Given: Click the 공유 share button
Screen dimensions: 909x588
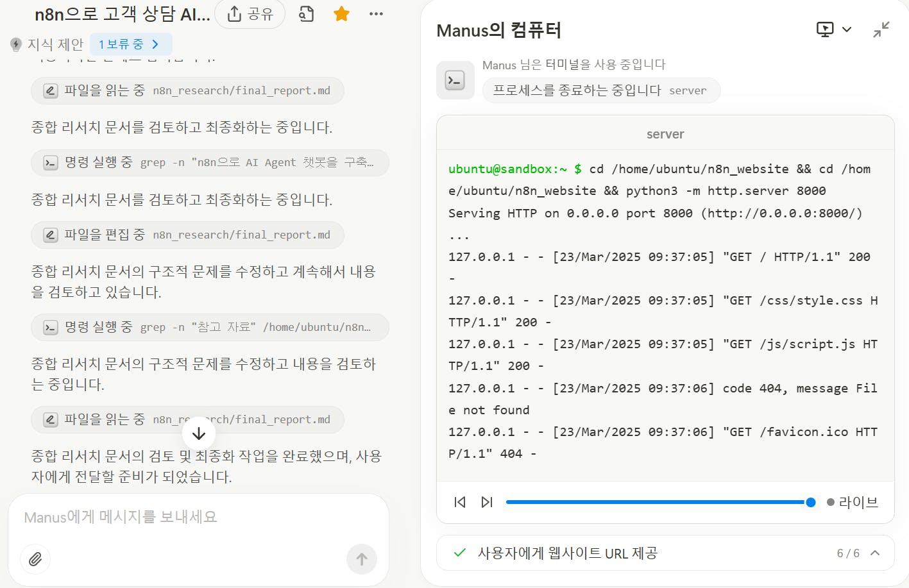Looking at the screenshot, I should (250, 13).
